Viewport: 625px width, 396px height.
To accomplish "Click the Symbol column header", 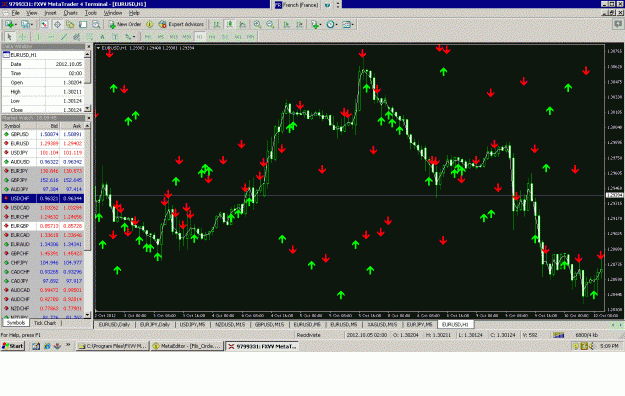I will pyautogui.click(x=19, y=126).
